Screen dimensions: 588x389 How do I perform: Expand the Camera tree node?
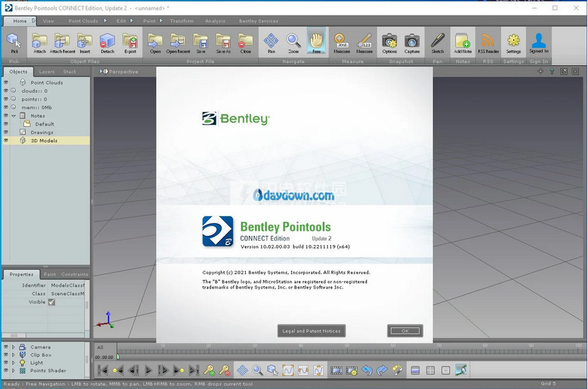click(13, 347)
